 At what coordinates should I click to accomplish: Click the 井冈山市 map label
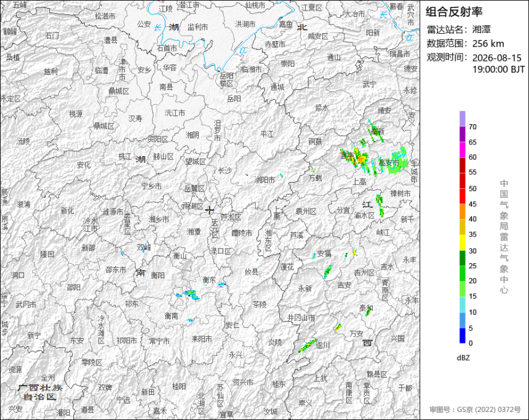tap(301, 317)
